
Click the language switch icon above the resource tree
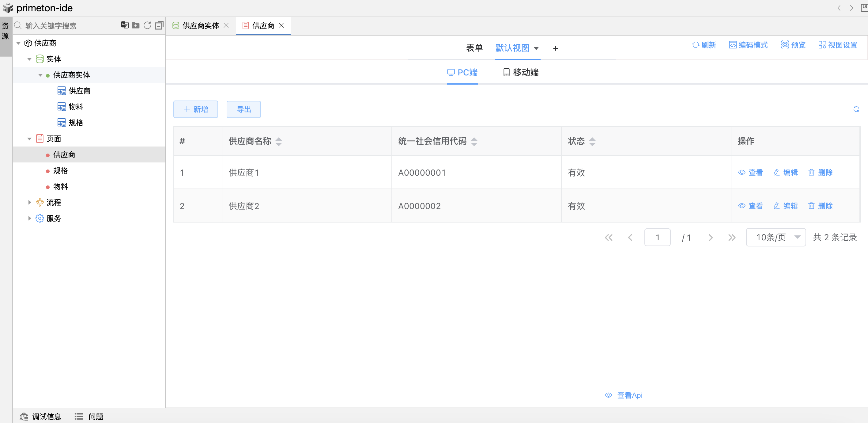(x=125, y=25)
